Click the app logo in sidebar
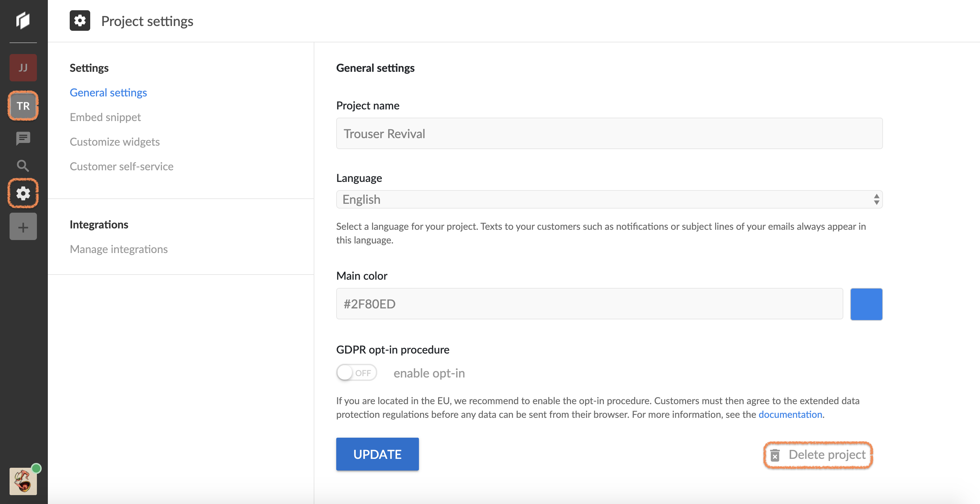Screen dimensions: 980x504 pos(23,20)
